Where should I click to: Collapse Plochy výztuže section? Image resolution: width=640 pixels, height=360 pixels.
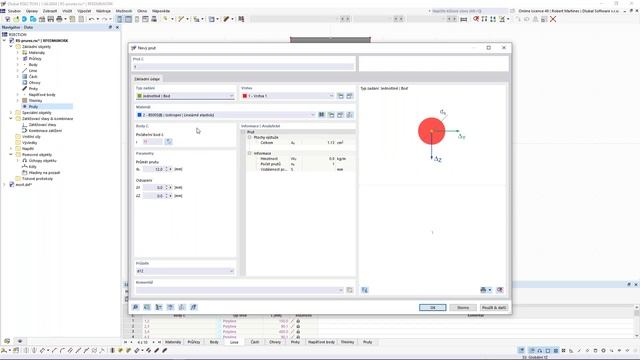(x=250, y=138)
